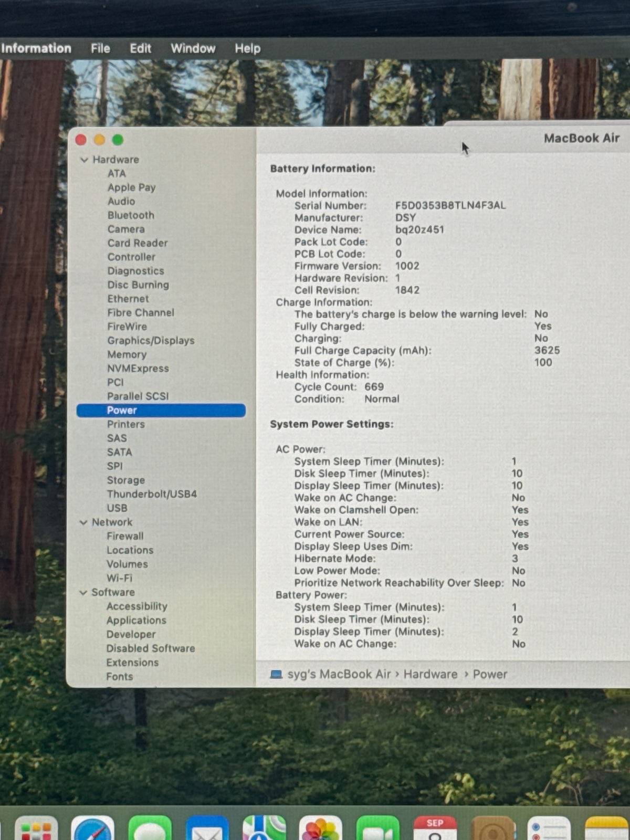Select Applications under Software
The image size is (630, 840).
click(x=136, y=620)
